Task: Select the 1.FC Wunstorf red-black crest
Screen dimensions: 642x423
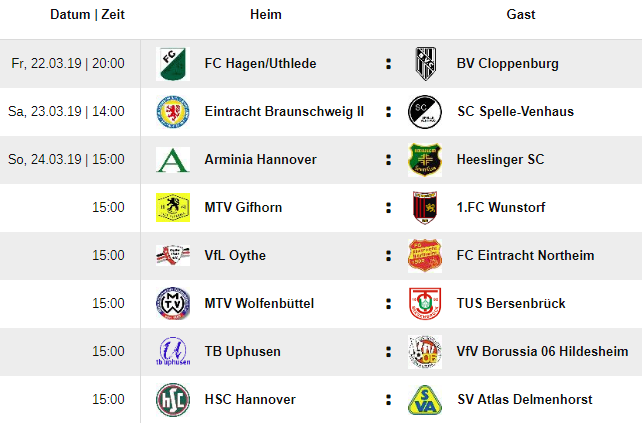Action: pos(425,208)
